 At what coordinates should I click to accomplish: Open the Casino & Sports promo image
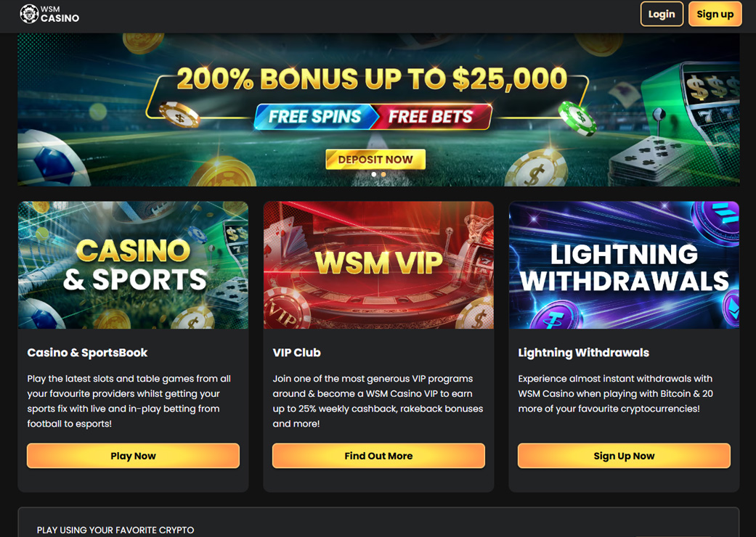click(133, 265)
